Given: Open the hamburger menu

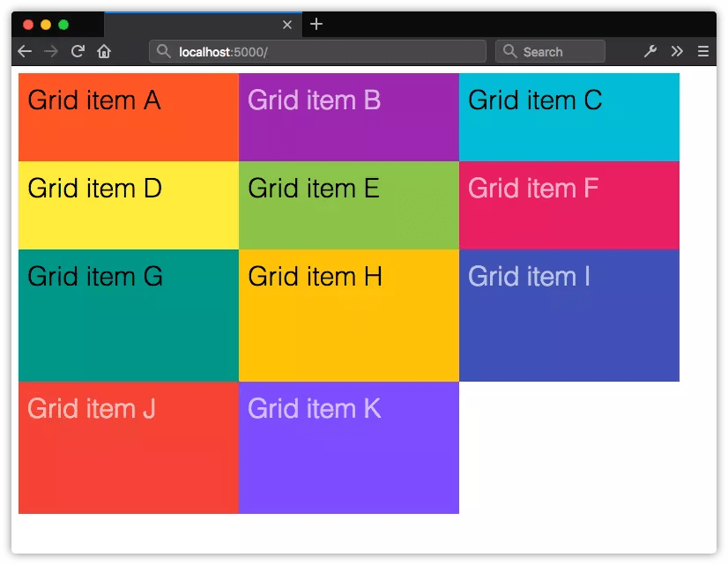Looking at the screenshot, I should 703,51.
